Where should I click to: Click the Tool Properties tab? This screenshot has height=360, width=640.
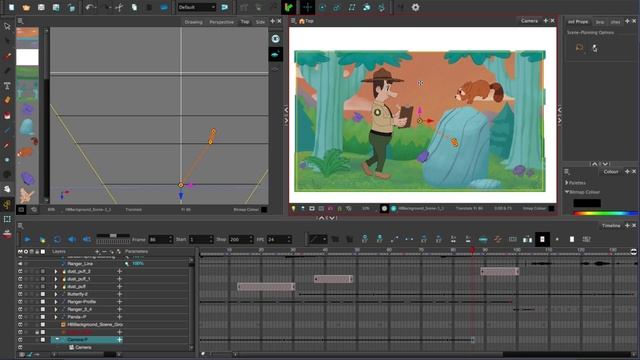coord(578,22)
